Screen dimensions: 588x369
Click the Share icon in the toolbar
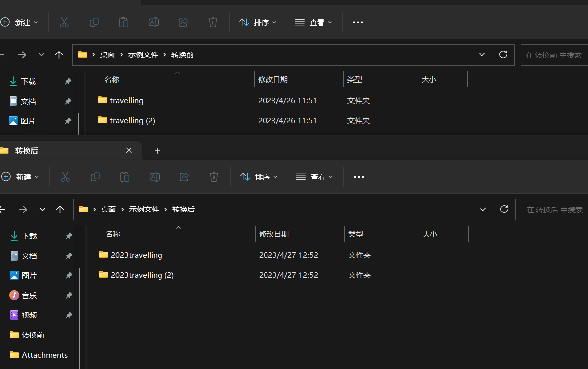(183, 22)
